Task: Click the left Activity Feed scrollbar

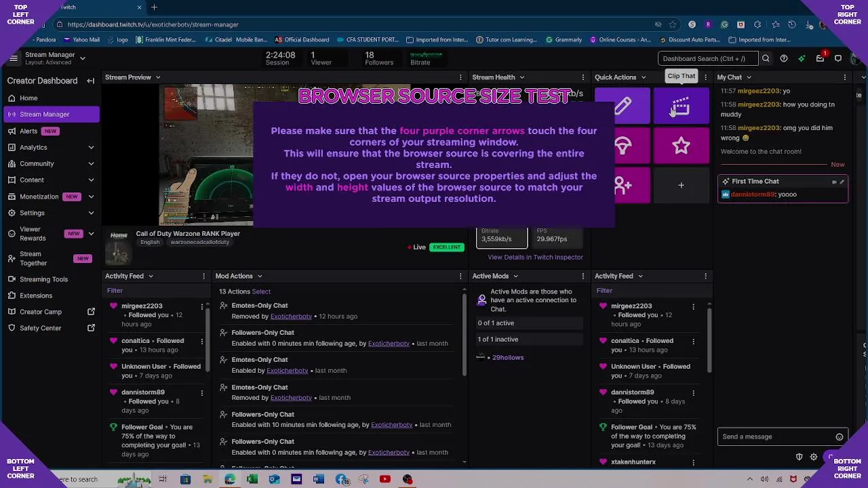Action: click(208, 339)
